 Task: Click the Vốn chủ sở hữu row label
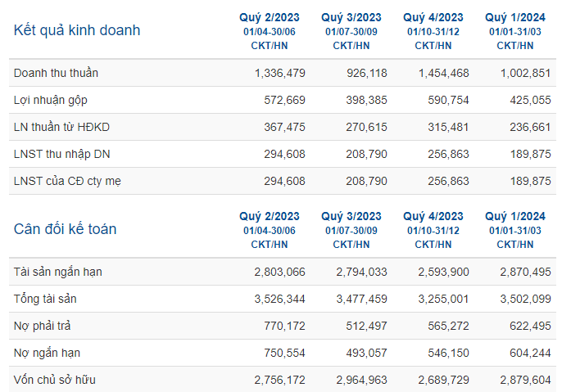pyautogui.click(x=55, y=380)
